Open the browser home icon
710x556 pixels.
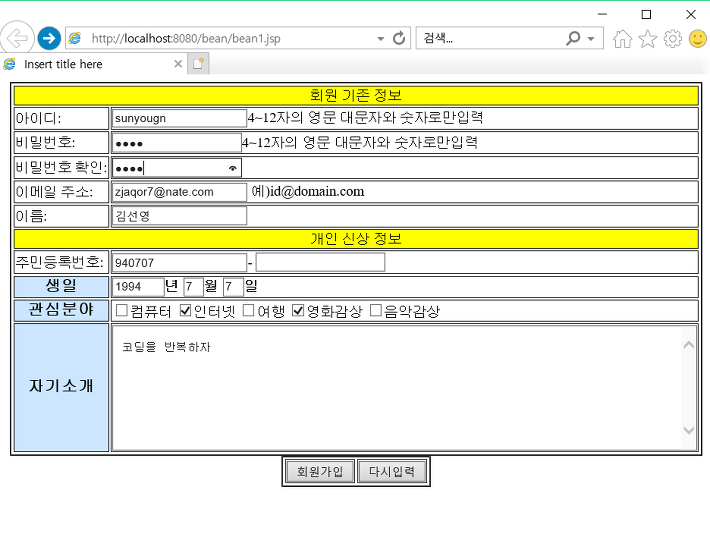tap(622, 38)
